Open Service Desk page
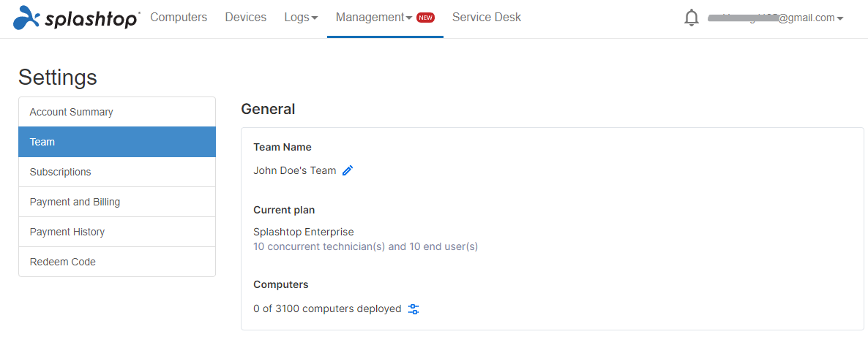This screenshot has width=868, height=337. [x=487, y=18]
